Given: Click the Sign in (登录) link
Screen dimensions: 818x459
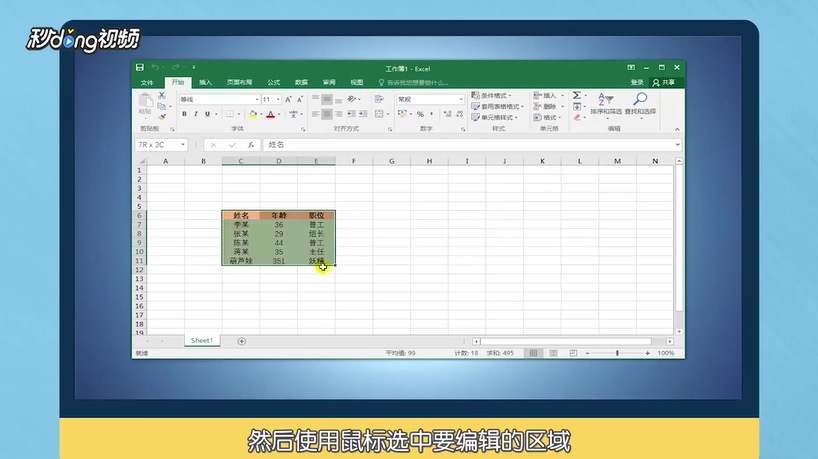Looking at the screenshot, I should [x=637, y=82].
